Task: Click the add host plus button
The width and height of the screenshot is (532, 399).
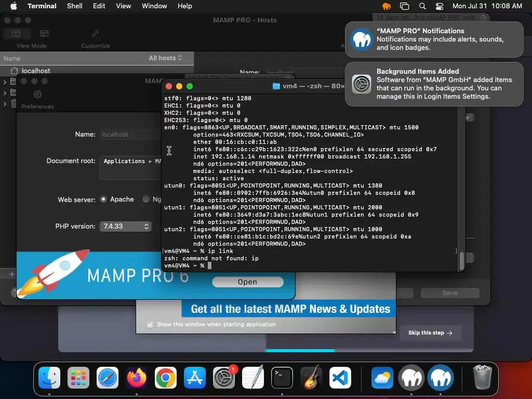Action: (x=12, y=274)
